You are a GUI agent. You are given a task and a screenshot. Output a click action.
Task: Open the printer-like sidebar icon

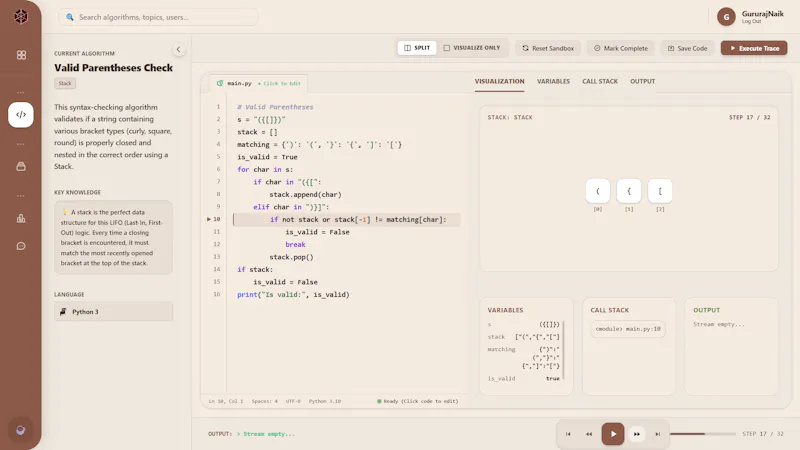pos(21,166)
